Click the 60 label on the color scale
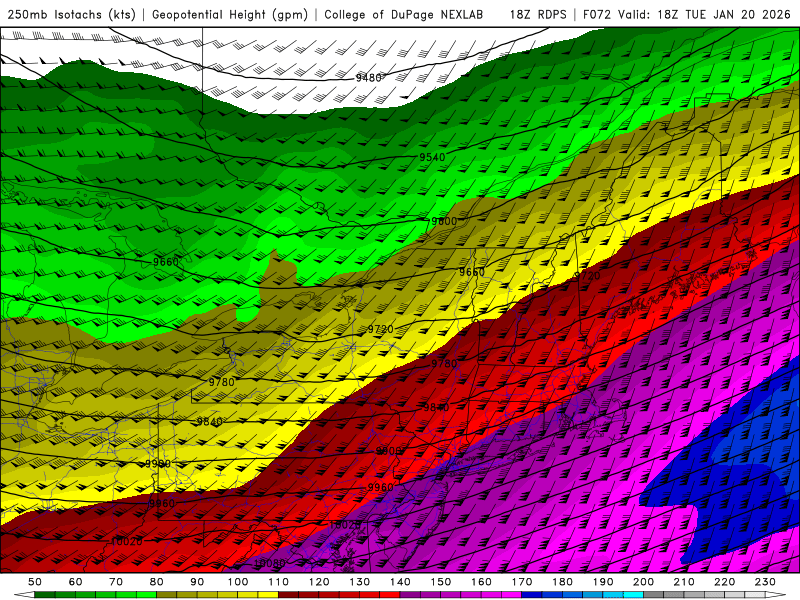This screenshot has width=800, height=600. pyautogui.click(x=76, y=582)
